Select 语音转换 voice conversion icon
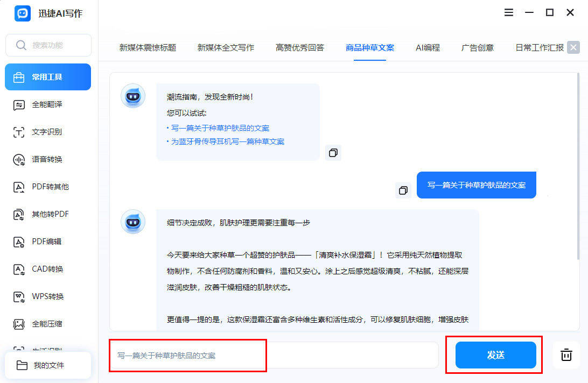This screenshot has height=383, width=588. (x=19, y=159)
